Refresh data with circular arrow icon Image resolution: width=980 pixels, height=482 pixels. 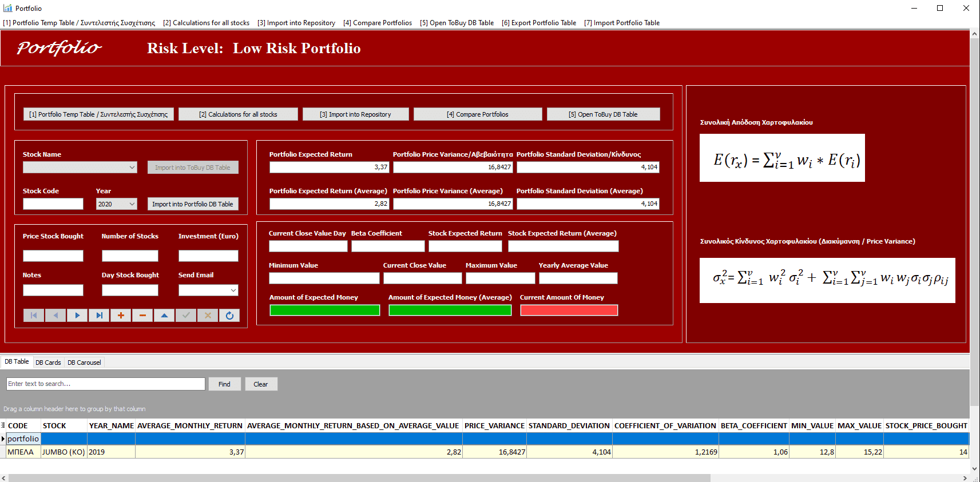[229, 315]
